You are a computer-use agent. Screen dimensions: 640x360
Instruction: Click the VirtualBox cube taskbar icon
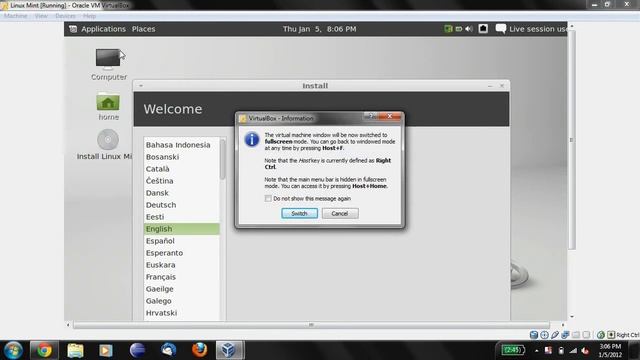(229, 350)
